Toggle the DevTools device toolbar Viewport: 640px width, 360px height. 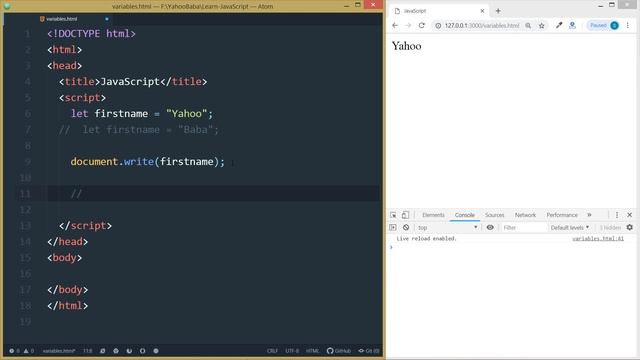tap(405, 215)
